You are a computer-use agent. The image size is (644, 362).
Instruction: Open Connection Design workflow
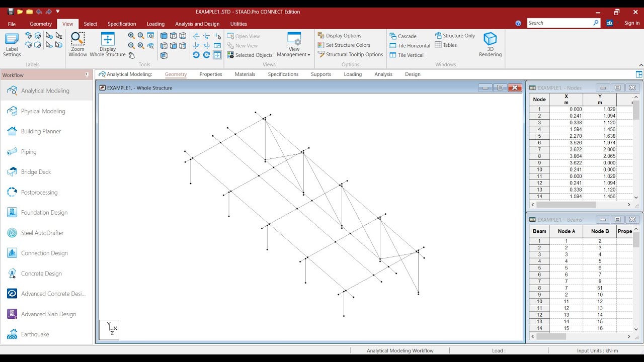click(47, 253)
